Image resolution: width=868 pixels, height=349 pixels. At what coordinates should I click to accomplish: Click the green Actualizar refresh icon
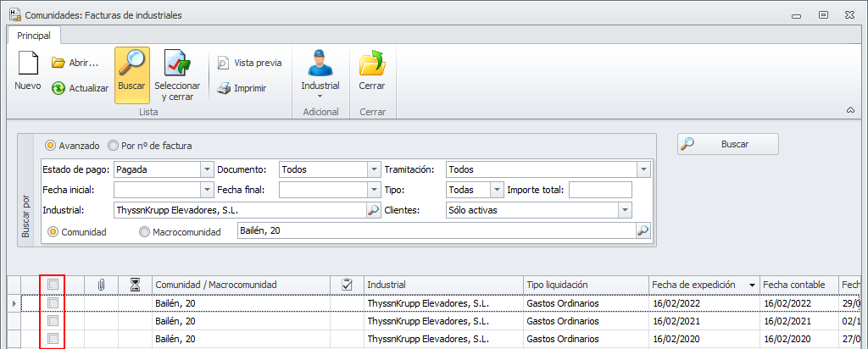[58, 87]
